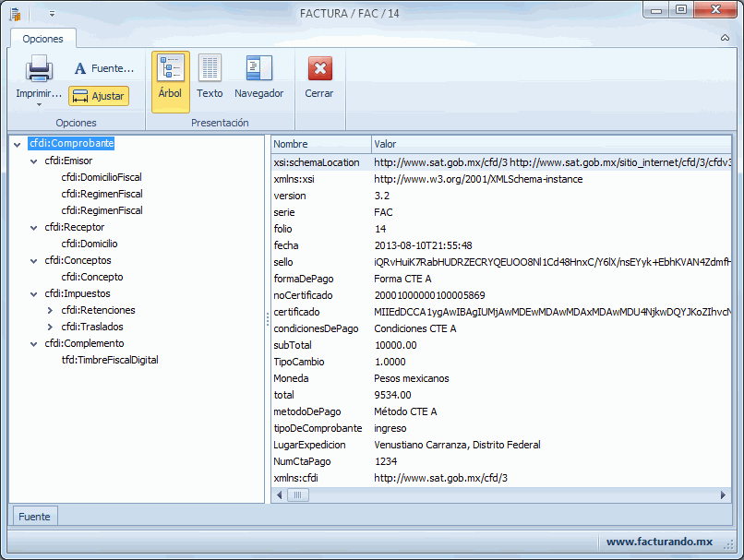Switch to Árbol tree view
The width and height of the screenshot is (744, 560).
(170, 79)
